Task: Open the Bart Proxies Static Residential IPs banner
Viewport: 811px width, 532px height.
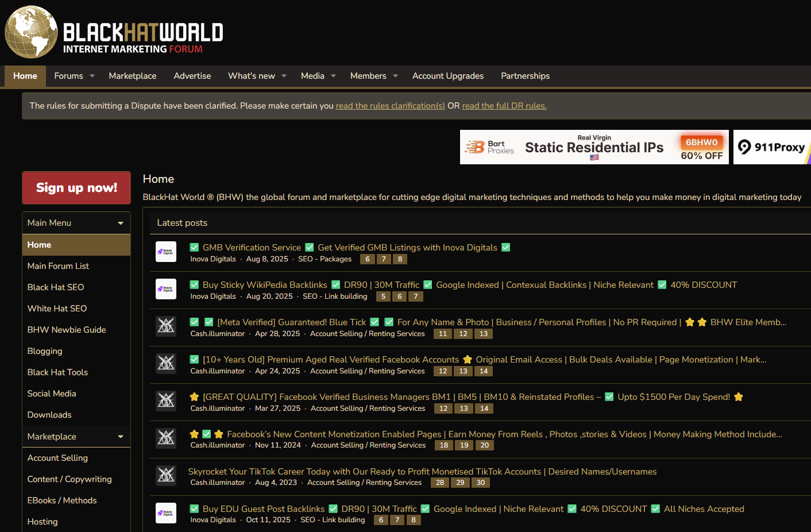Action: click(594, 147)
